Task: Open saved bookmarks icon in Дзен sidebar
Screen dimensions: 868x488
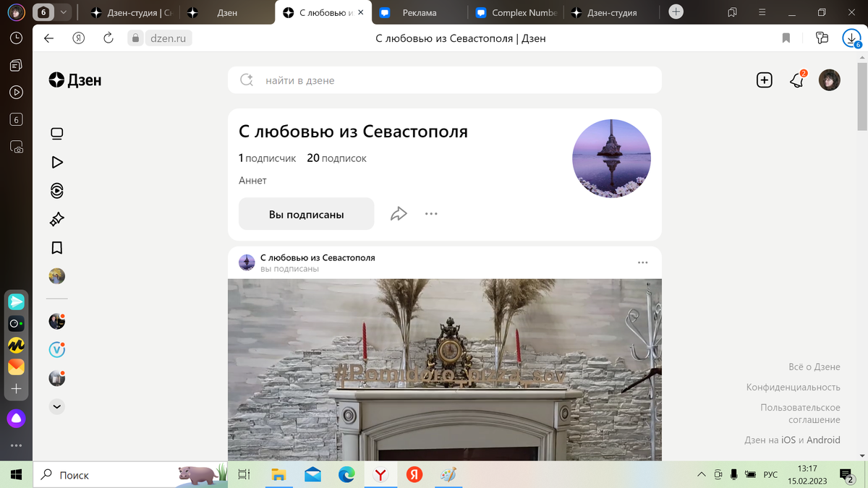Action: click(56, 247)
